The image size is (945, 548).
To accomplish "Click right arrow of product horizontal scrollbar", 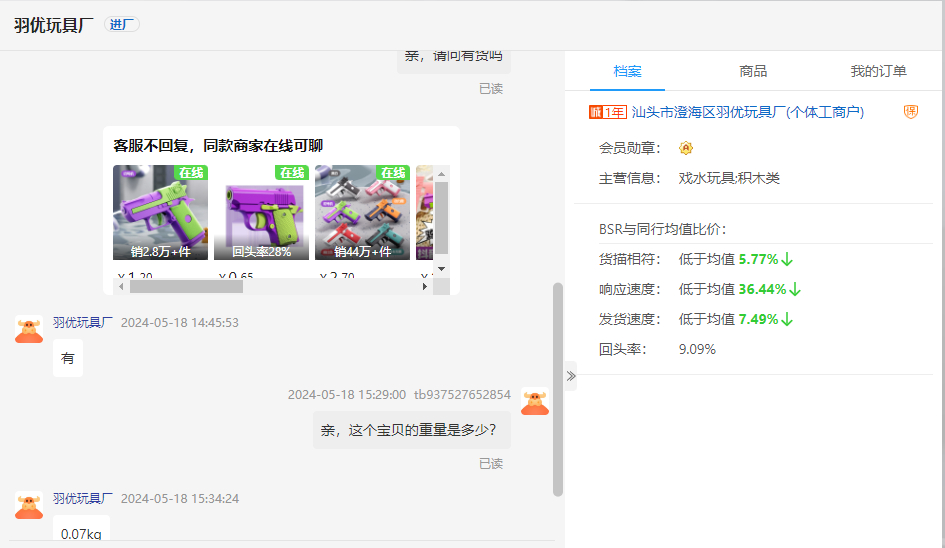I will pos(425,286).
